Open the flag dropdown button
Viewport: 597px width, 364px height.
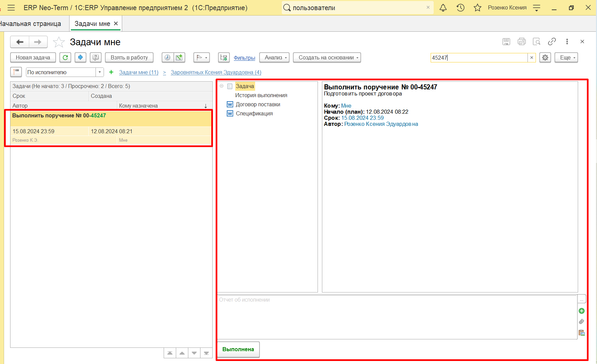(201, 57)
